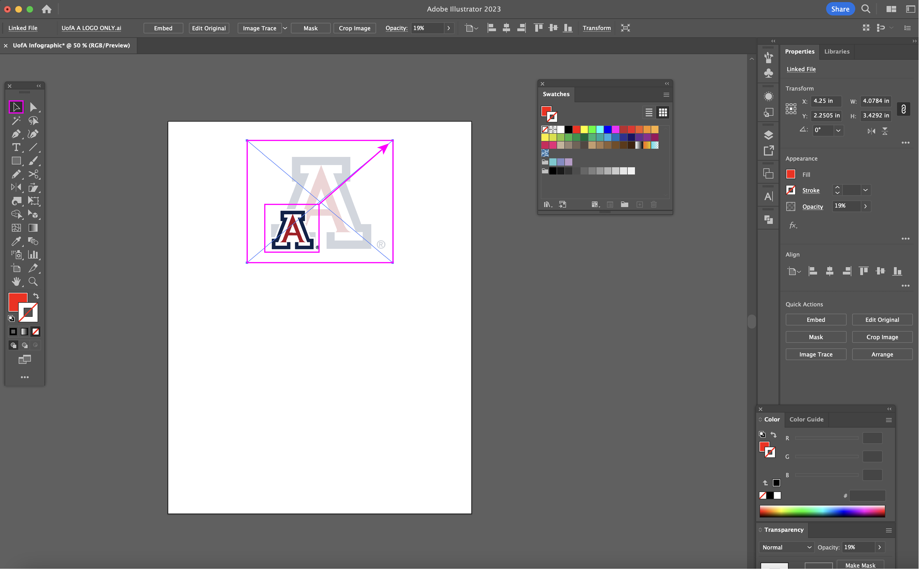This screenshot has height=588, width=919.
Task: Choose the Hand tool
Action: click(16, 282)
